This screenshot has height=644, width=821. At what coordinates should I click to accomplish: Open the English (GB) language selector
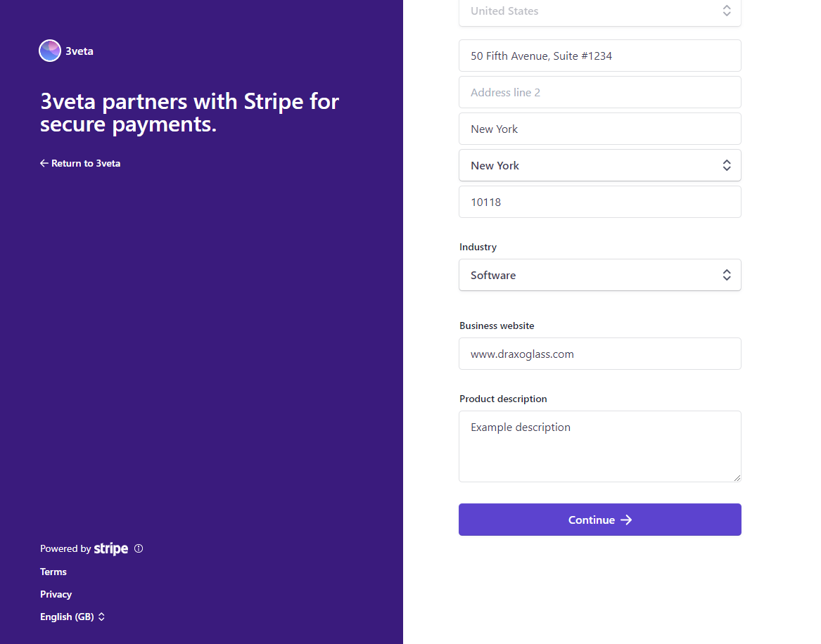tap(67, 617)
